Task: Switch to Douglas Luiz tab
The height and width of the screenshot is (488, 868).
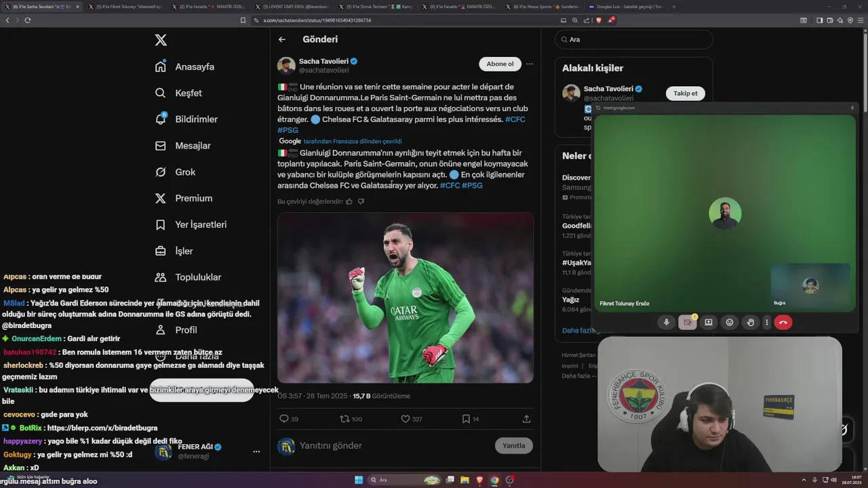Action: (626, 6)
